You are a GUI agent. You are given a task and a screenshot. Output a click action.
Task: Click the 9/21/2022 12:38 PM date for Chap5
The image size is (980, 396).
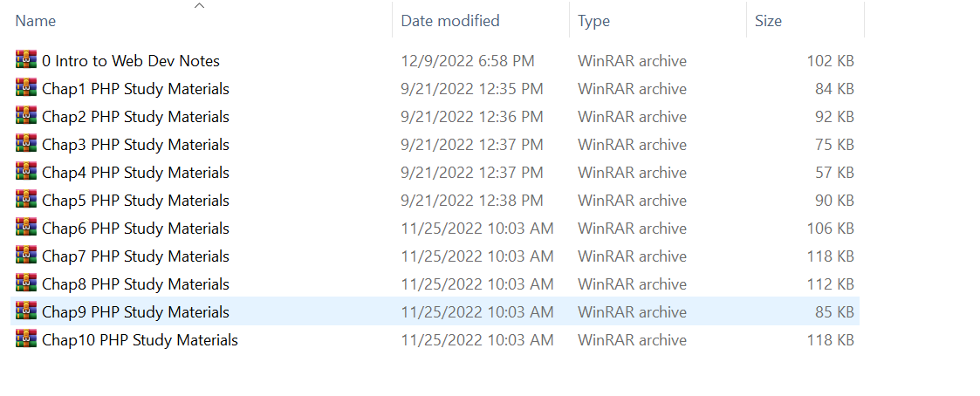click(x=472, y=201)
